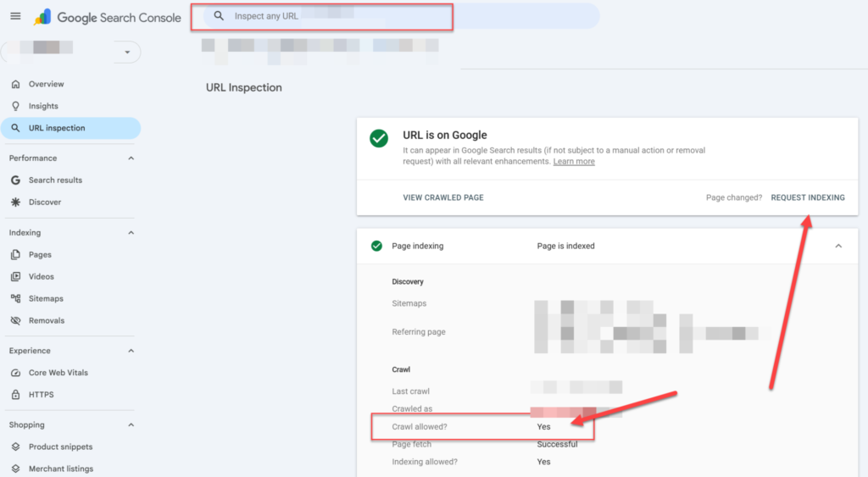Focus the Inspect any URL field

401,16
